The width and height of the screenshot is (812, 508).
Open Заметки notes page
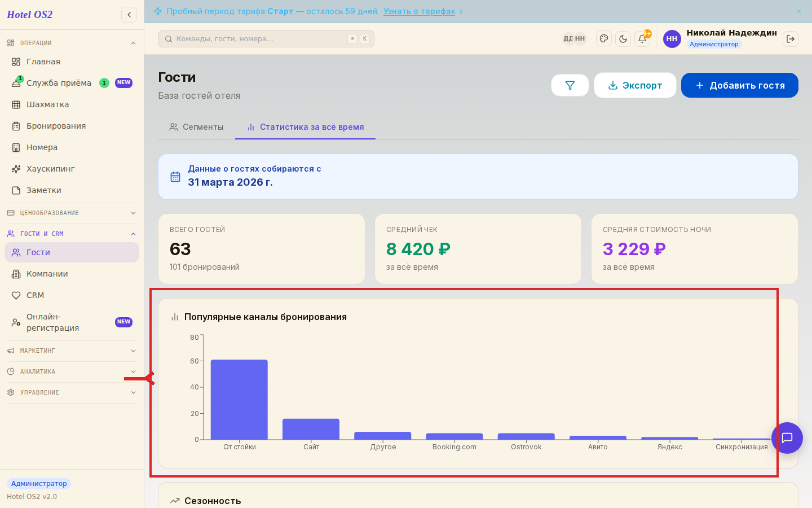[72, 190]
